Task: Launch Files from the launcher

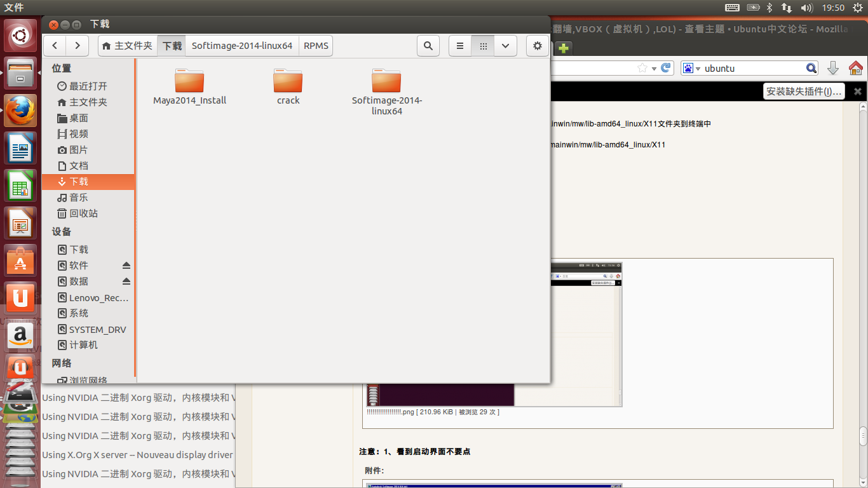Action: pos(20,73)
